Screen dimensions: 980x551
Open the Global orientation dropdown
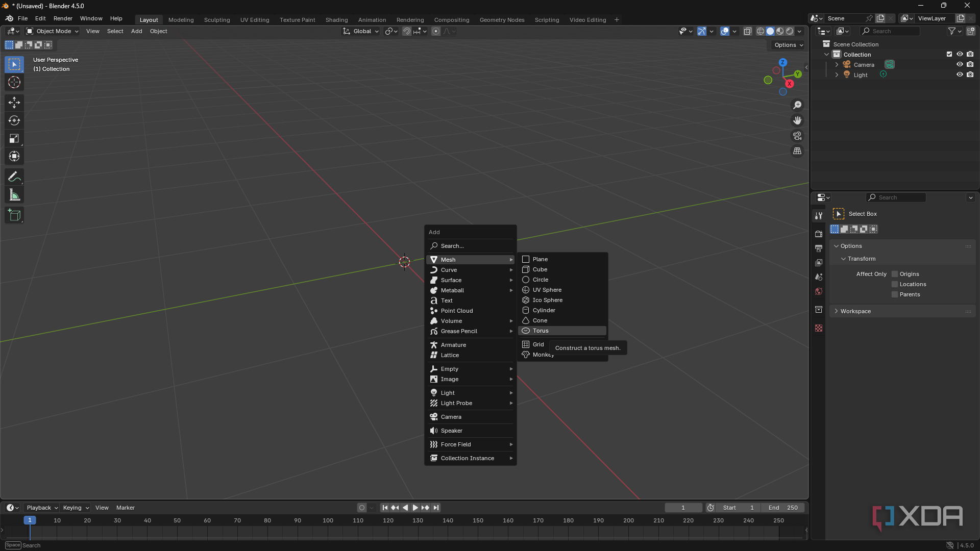(361, 31)
